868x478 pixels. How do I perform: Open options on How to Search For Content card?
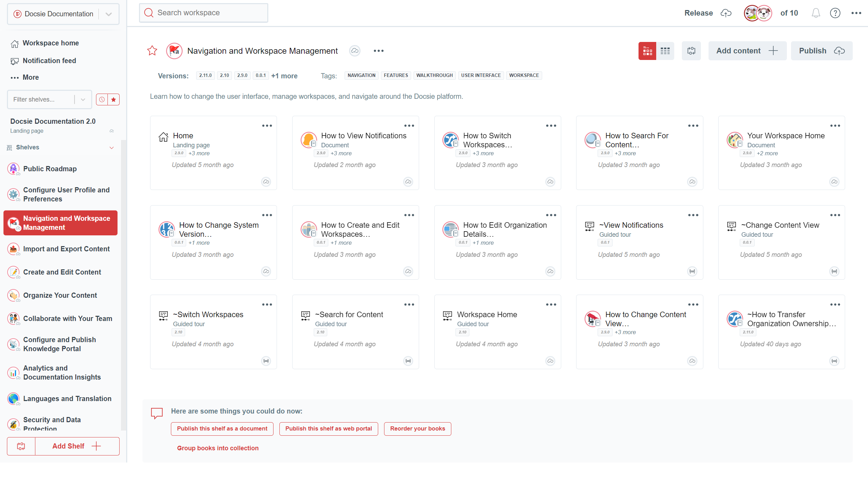[693, 126]
